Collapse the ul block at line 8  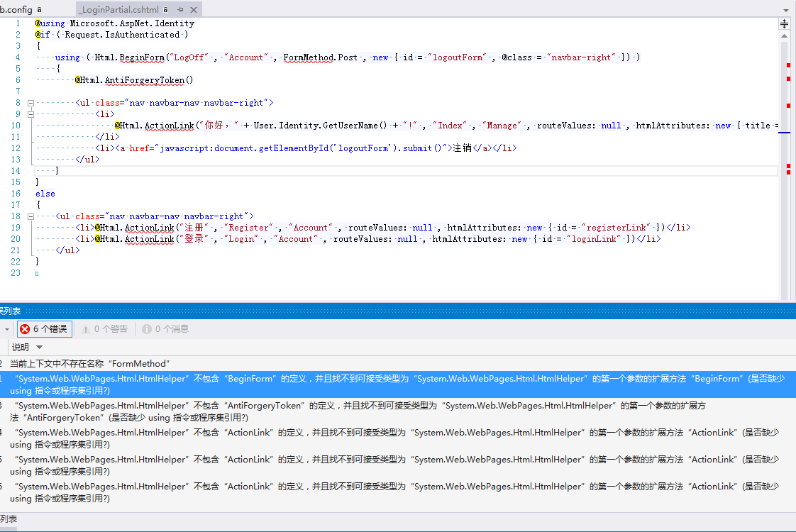[31, 103]
